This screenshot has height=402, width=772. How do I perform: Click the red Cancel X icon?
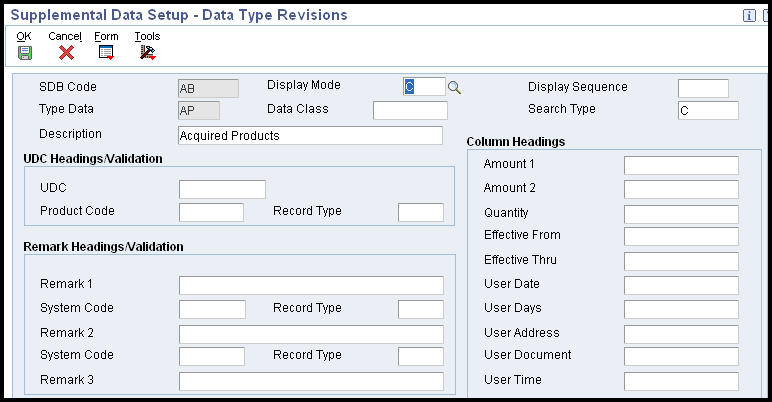click(66, 53)
